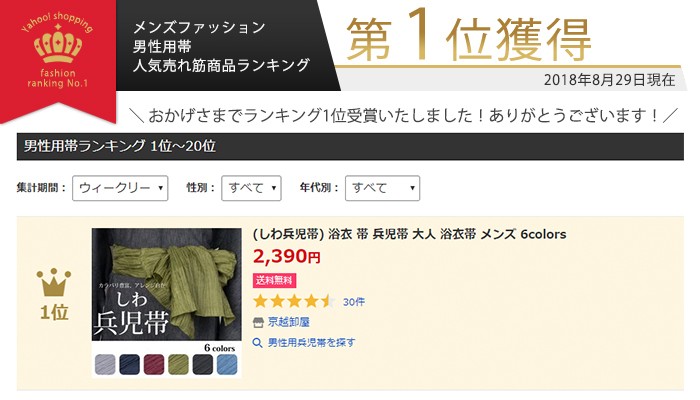Select the olive green color swatch
Image resolution: width=700 pixels, height=400 pixels.
[x=179, y=364]
